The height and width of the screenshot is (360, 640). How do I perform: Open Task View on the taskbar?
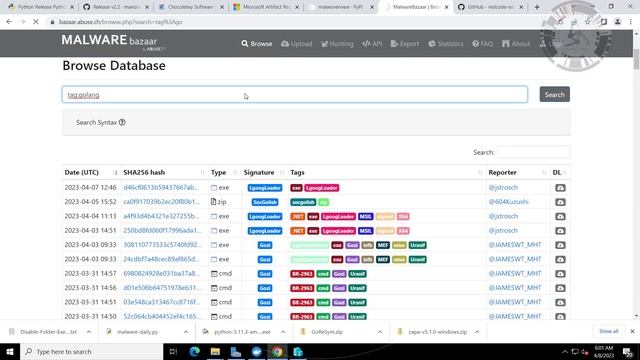pos(173,351)
